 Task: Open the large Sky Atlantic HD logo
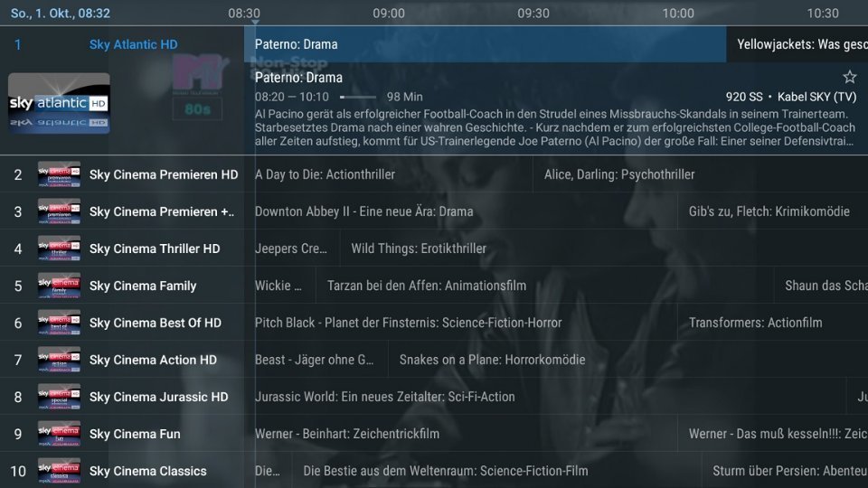[x=59, y=103]
